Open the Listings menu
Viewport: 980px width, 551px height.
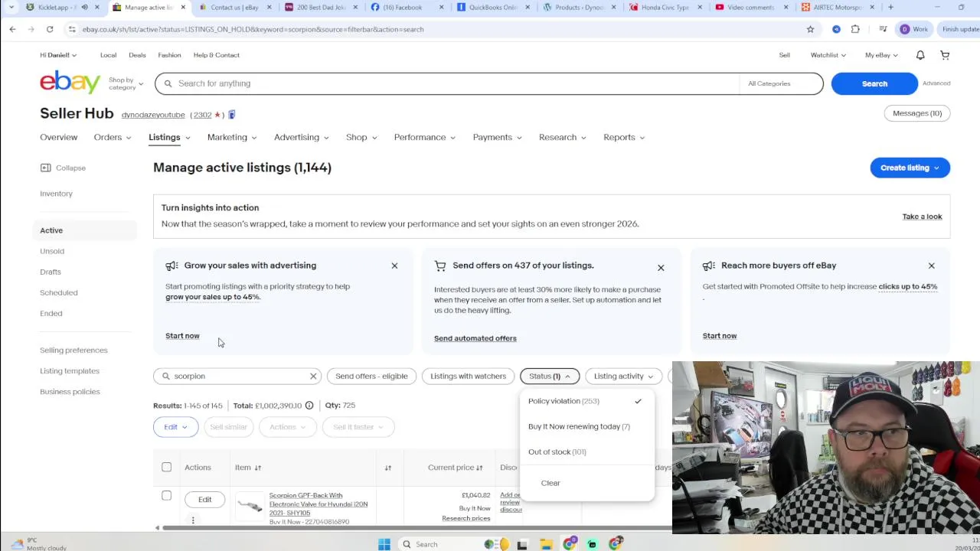(x=168, y=137)
